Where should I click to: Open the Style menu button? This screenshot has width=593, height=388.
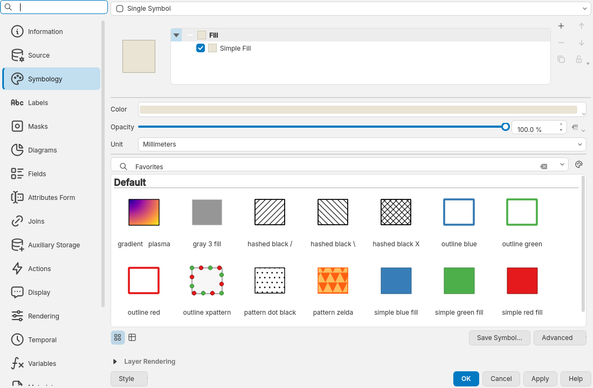(x=129, y=379)
